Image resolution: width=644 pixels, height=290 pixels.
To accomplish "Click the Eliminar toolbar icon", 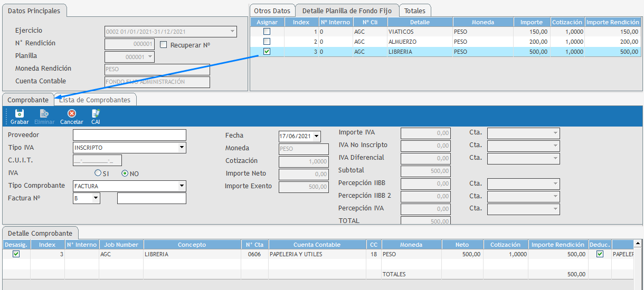I will [44, 113].
